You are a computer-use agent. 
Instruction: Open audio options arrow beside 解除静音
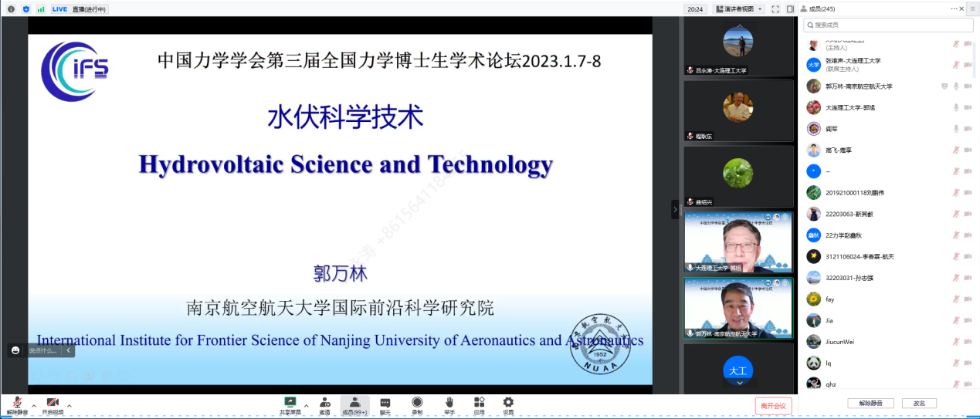[33, 405]
